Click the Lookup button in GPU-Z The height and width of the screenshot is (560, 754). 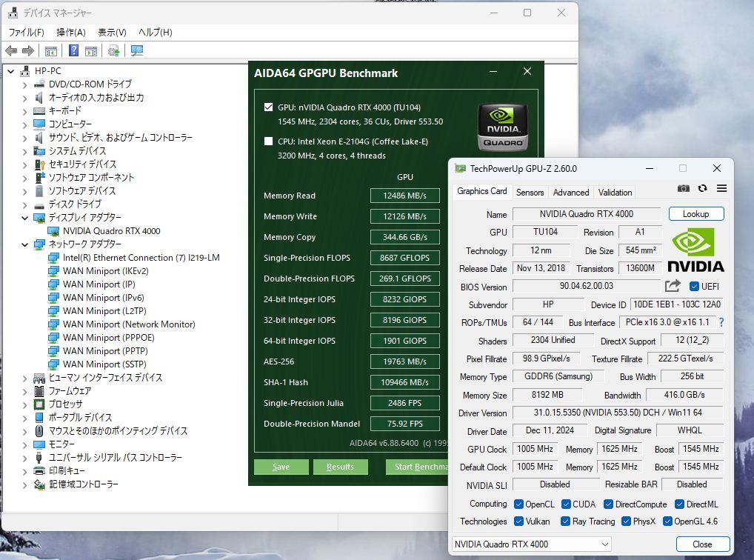coord(695,213)
